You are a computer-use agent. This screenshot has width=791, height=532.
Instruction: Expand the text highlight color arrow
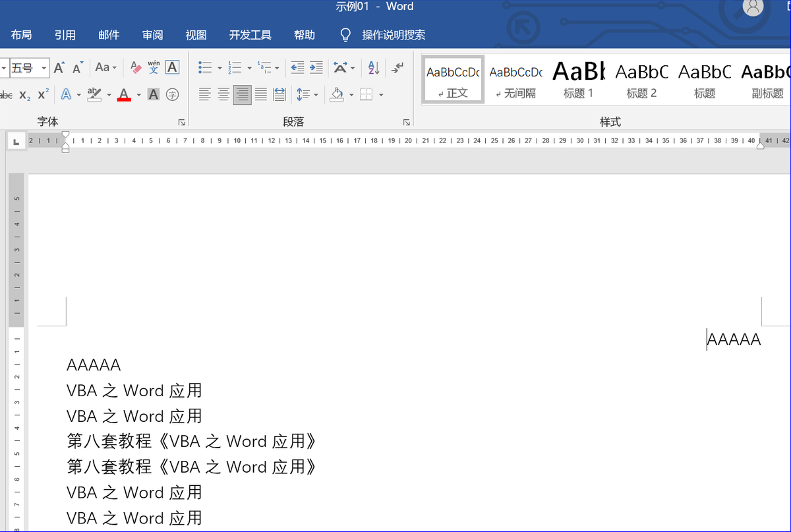click(109, 96)
